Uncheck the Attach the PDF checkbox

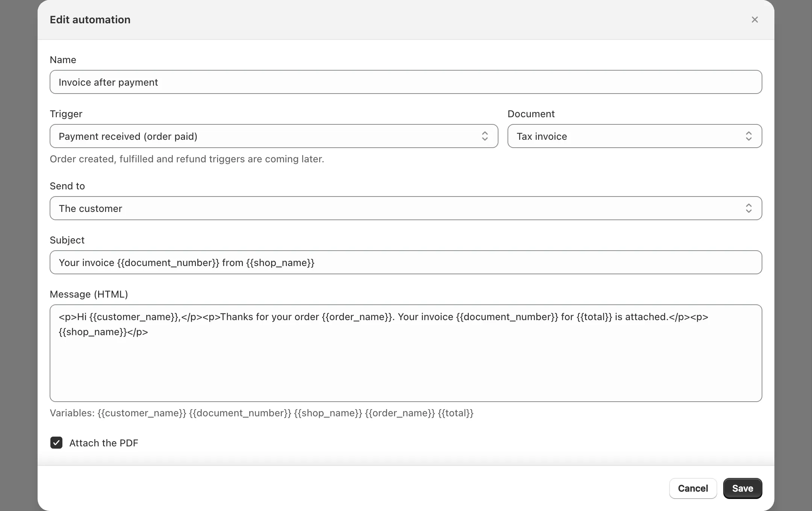click(x=56, y=443)
